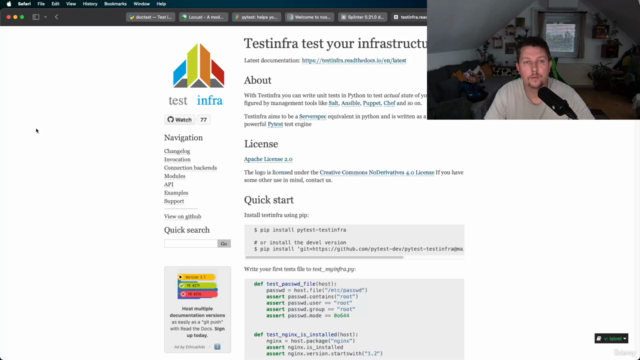Open the File menu
The height and width of the screenshot is (360, 640).
pos(41,4)
